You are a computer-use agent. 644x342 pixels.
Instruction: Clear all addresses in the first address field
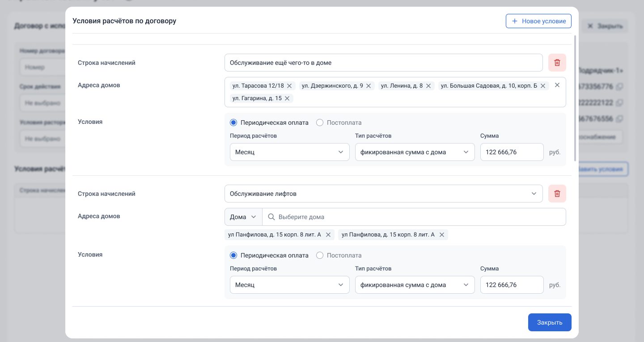point(557,85)
